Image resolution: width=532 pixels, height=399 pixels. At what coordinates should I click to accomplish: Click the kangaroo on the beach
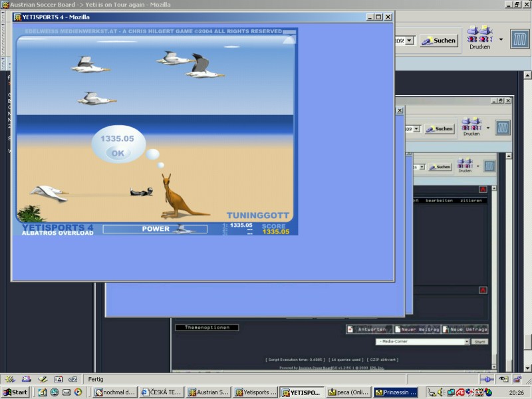[176, 198]
